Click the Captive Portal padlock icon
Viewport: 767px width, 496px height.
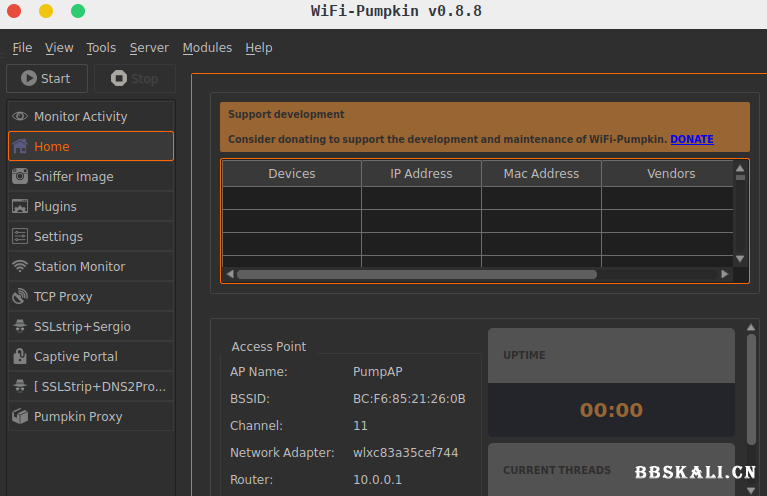[20, 357]
